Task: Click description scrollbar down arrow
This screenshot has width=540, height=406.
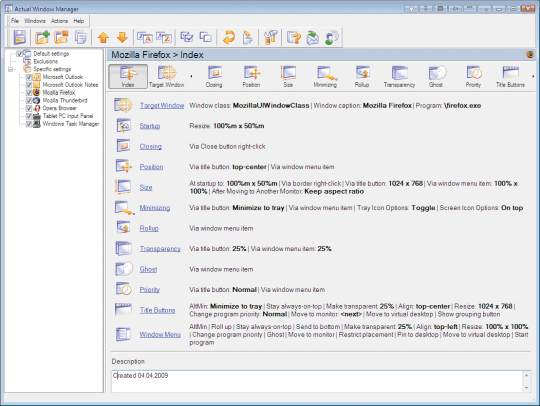Action: 527,388
